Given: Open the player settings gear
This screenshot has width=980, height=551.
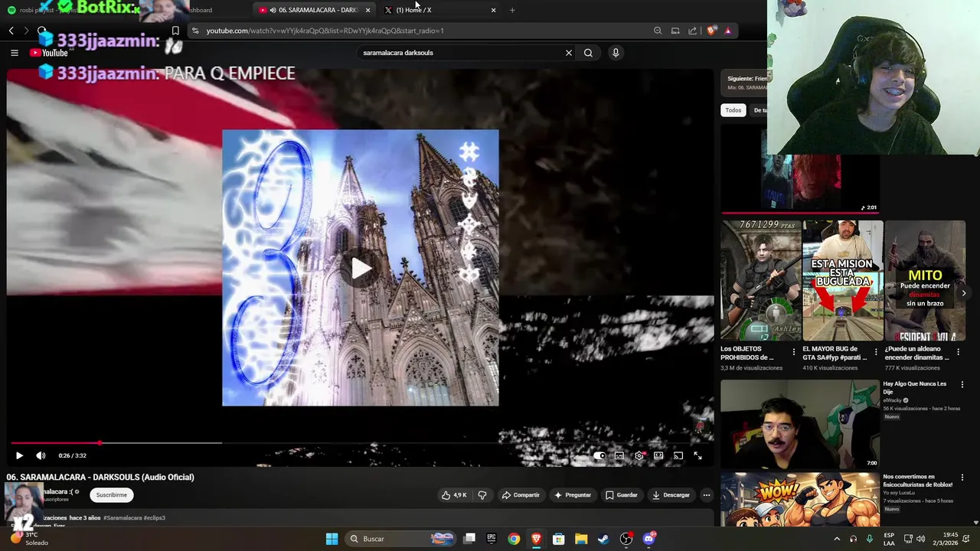Looking at the screenshot, I should point(639,455).
